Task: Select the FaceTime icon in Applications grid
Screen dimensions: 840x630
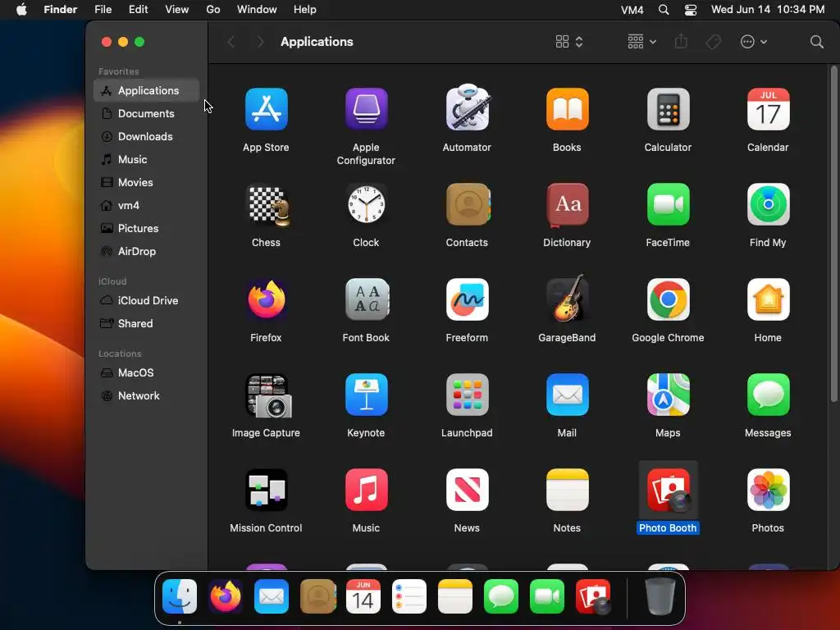Action: tap(668, 204)
